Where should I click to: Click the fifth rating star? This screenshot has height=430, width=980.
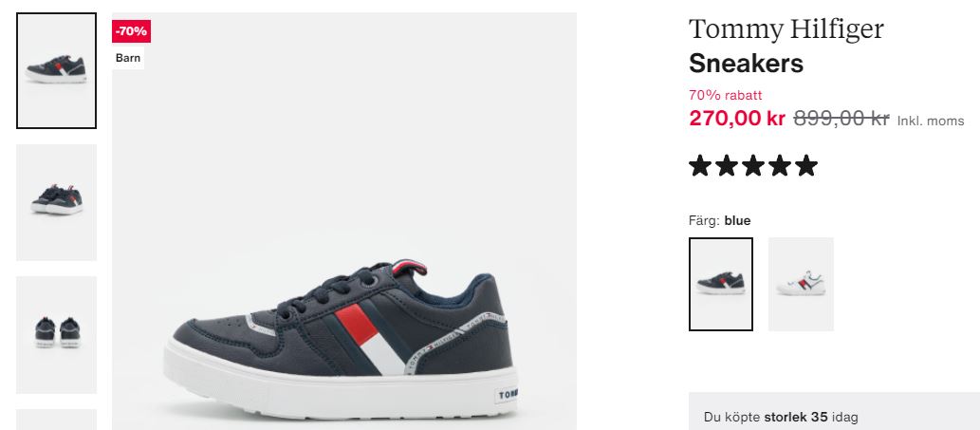pyautogui.click(x=806, y=165)
